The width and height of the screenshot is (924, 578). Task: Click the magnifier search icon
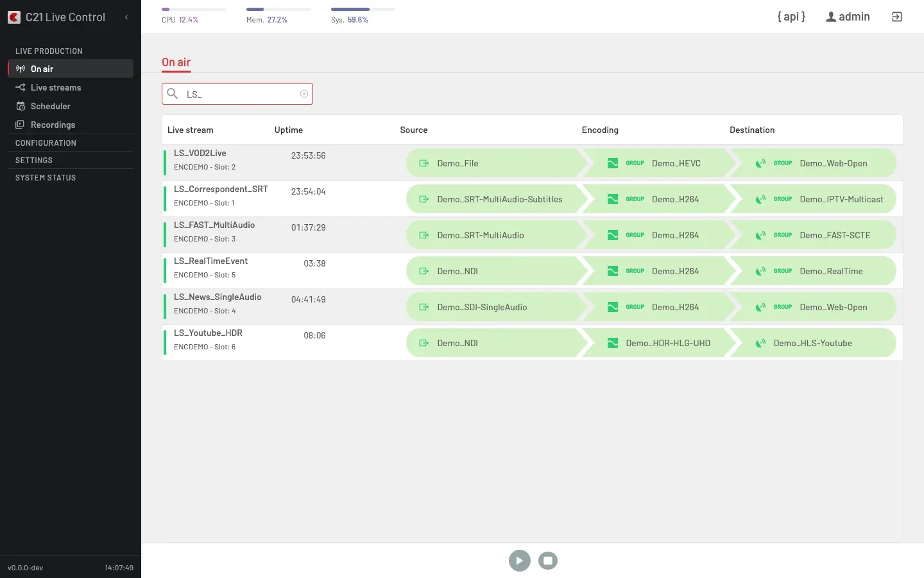[173, 94]
